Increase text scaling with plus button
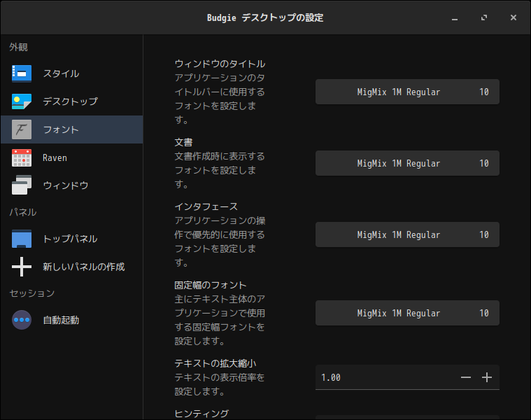The height and width of the screenshot is (420, 531). click(487, 377)
